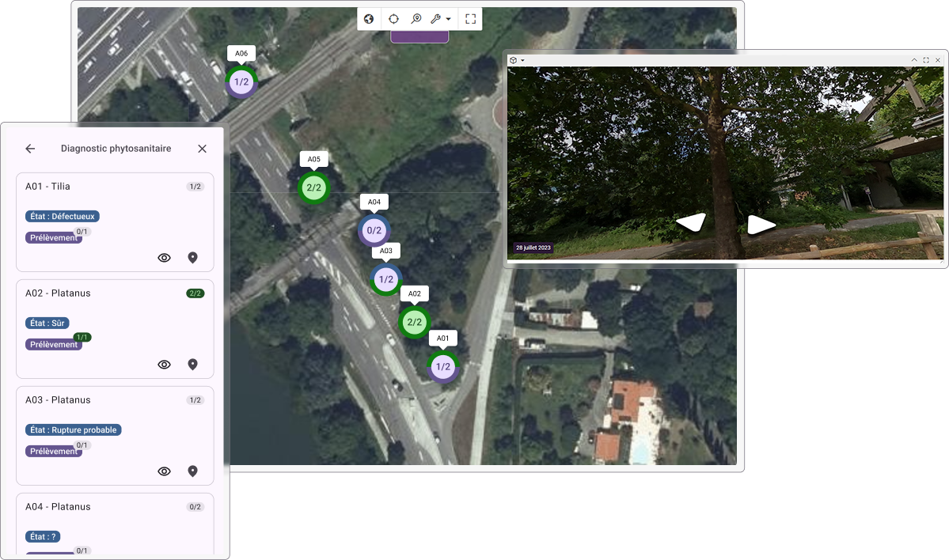Image resolution: width=949 pixels, height=560 pixels.
Task: Click the purple button under map toolbar
Action: point(419,37)
